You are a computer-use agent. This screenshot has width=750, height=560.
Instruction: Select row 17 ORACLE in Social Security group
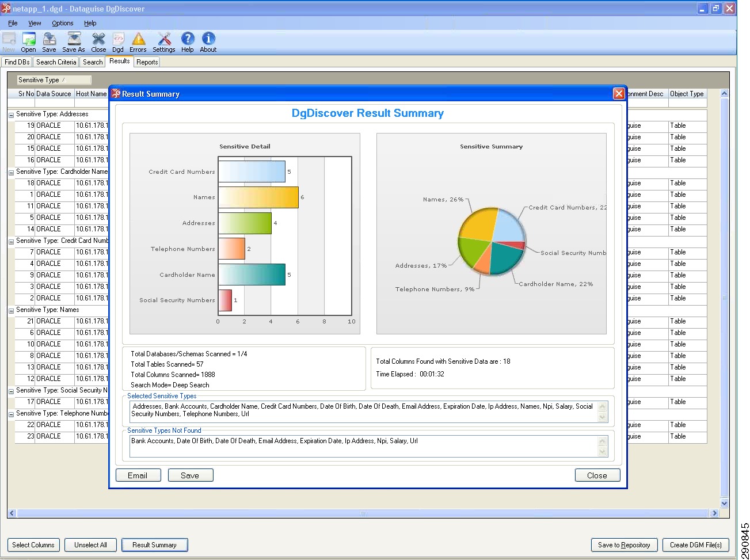tap(62, 402)
